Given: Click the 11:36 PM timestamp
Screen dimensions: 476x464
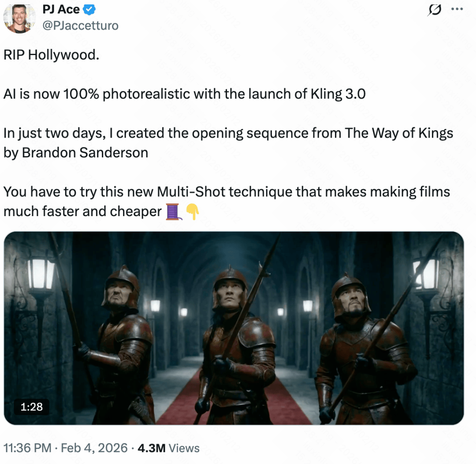Looking at the screenshot, I should 27,448.
